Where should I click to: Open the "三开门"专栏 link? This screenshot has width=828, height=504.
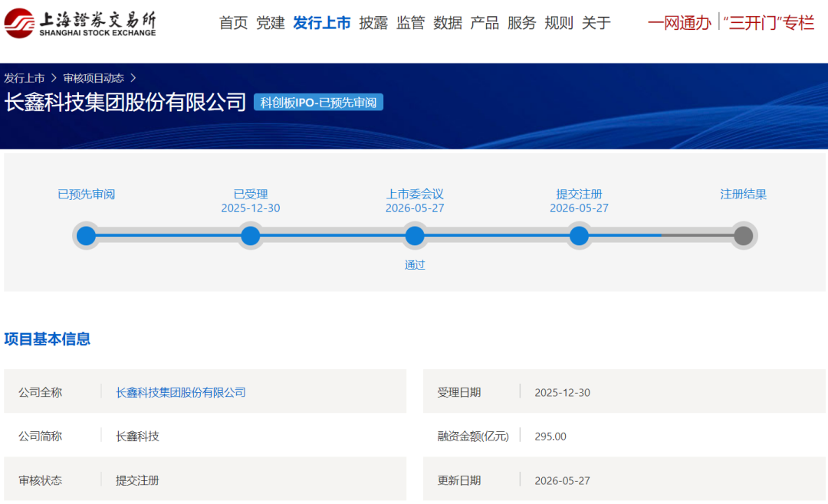(769, 23)
